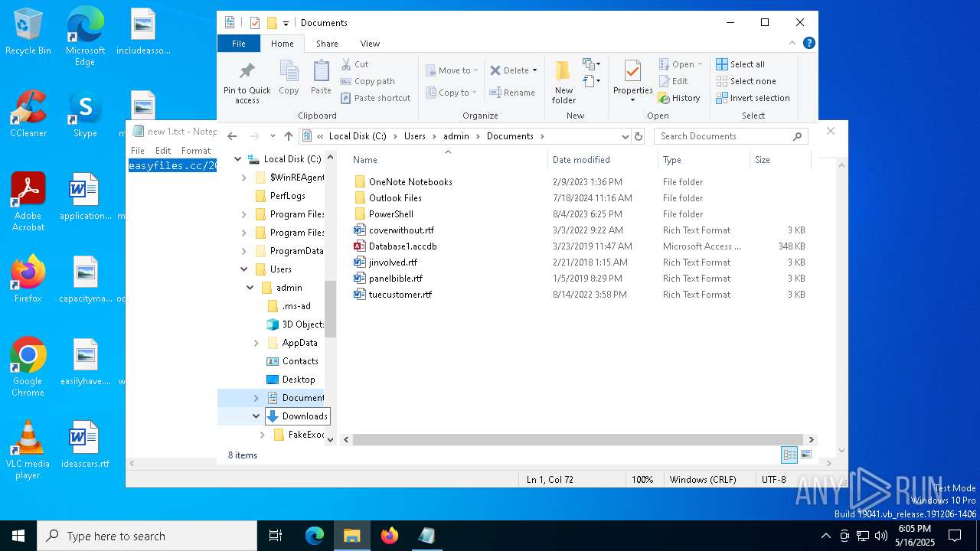This screenshot has width=980, height=551.
Task: Select coverwithout.rtf file
Action: pos(401,230)
